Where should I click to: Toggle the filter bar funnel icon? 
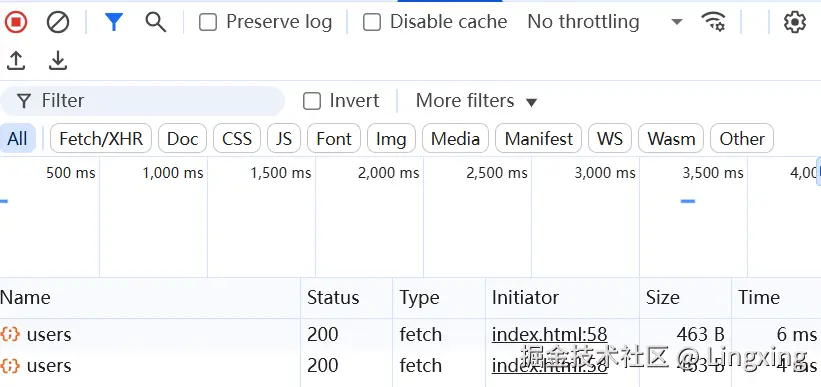click(114, 22)
